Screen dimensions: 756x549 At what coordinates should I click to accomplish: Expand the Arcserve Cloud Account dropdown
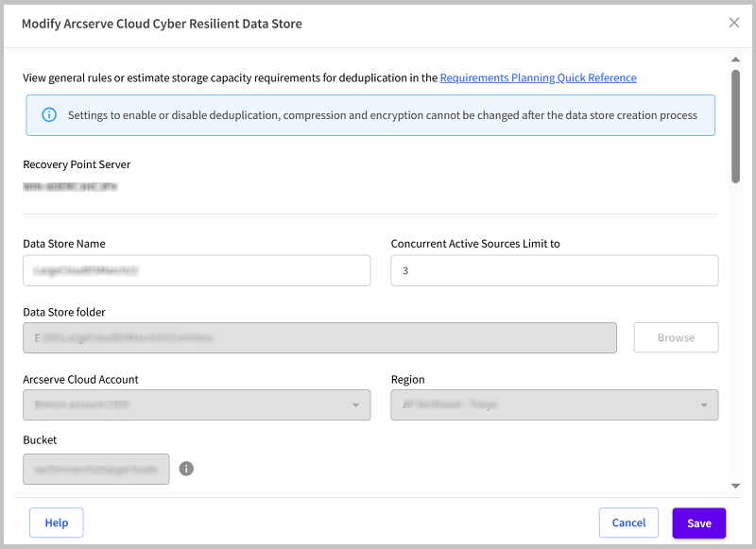197,404
